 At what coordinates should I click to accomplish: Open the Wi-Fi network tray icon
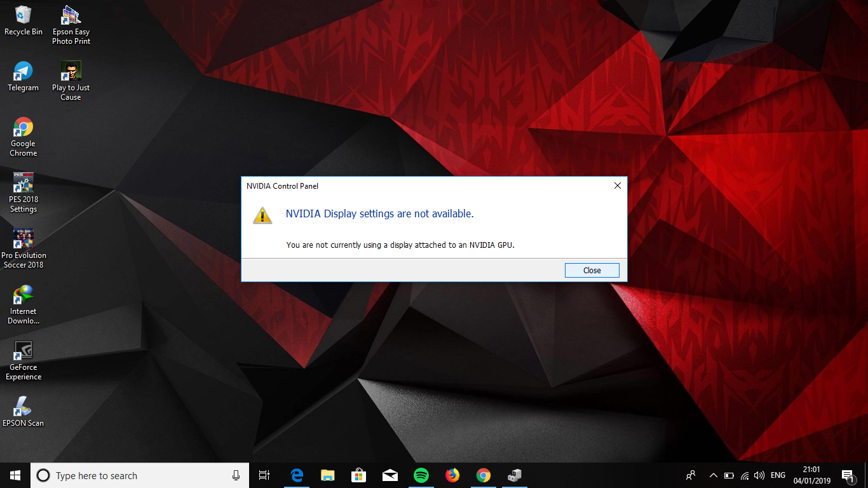[x=744, y=475]
